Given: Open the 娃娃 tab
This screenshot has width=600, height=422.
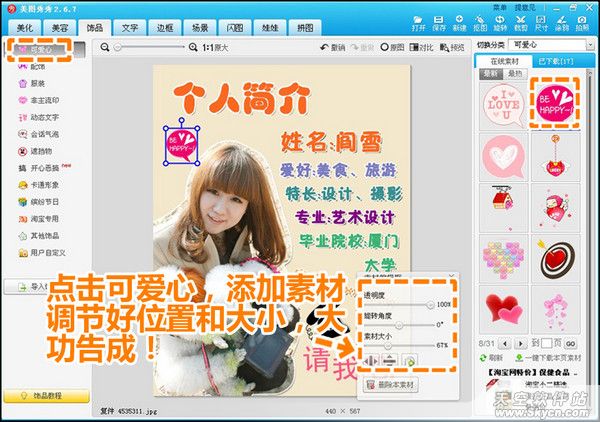Looking at the screenshot, I should pyautogui.click(x=270, y=28).
